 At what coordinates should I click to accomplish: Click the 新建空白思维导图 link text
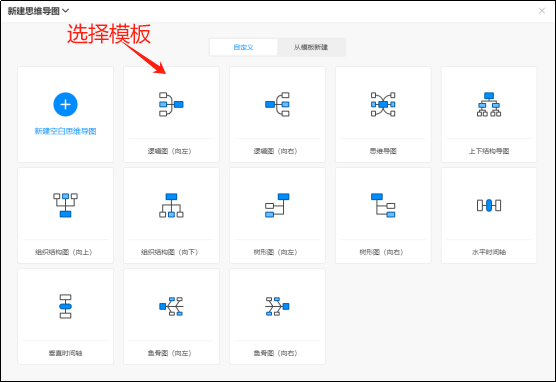click(x=65, y=131)
